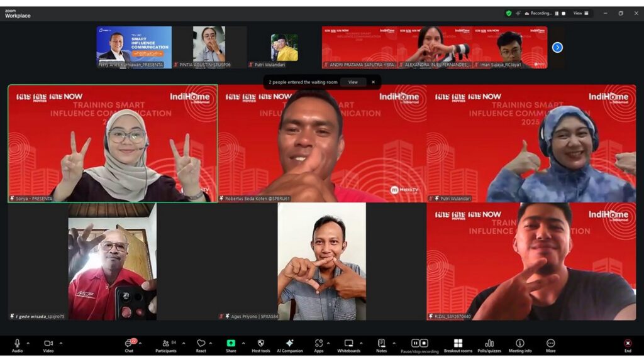Click Agus Priyono video tile
The image size is (644, 362).
tap(322, 261)
